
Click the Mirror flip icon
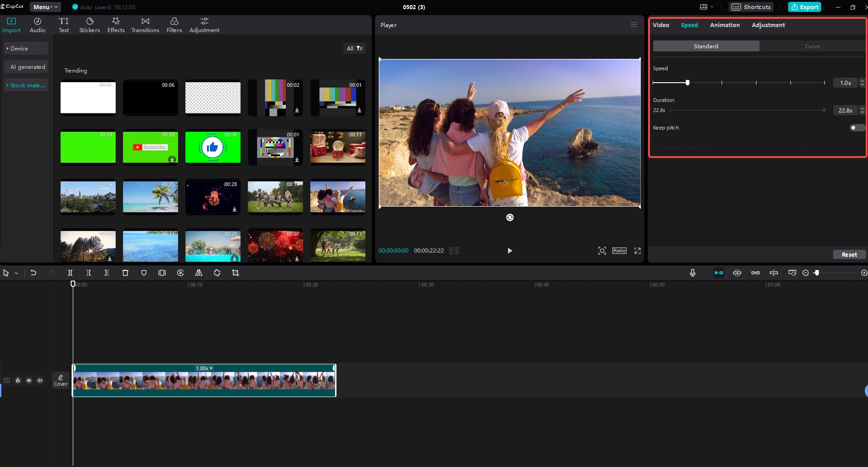[x=199, y=273]
